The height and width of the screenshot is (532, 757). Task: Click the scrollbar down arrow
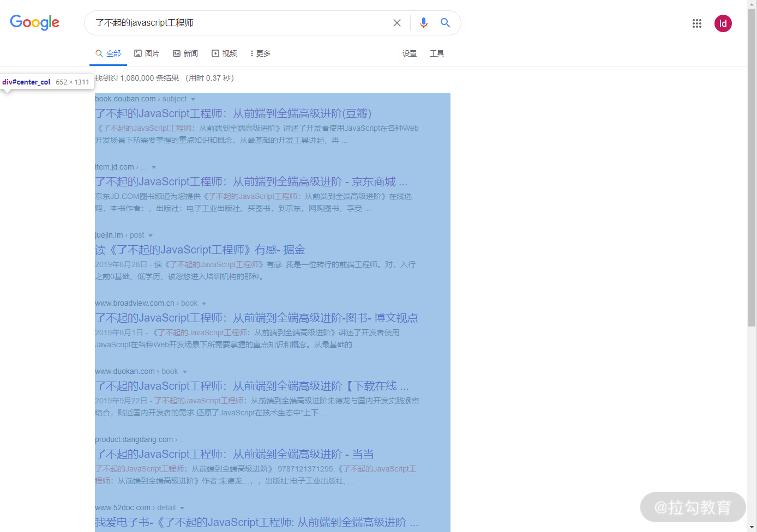point(752,527)
